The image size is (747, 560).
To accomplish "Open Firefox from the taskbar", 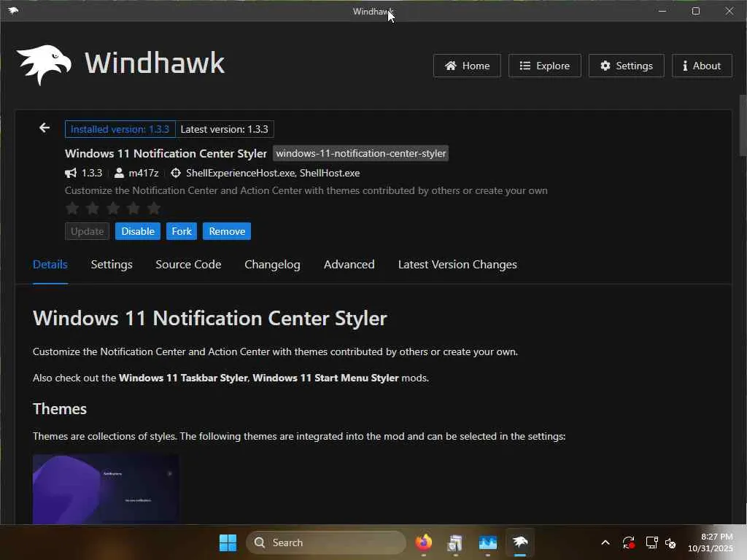I will coord(424,542).
